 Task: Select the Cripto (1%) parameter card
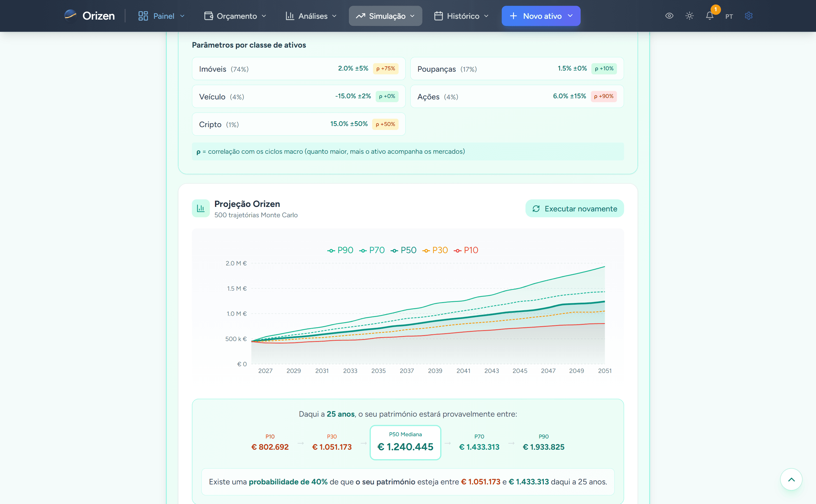[299, 124]
